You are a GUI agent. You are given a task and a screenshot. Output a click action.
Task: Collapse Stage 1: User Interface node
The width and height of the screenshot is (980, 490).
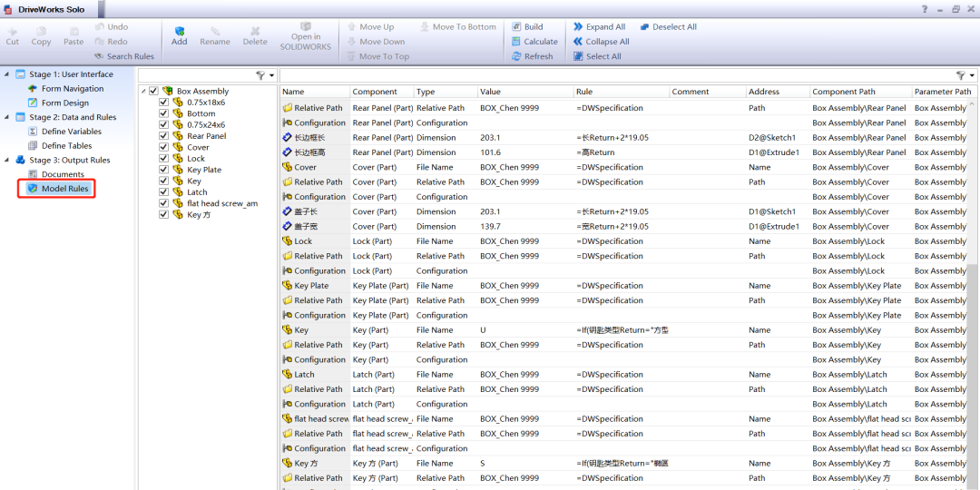pyautogui.click(x=7, y=73)
